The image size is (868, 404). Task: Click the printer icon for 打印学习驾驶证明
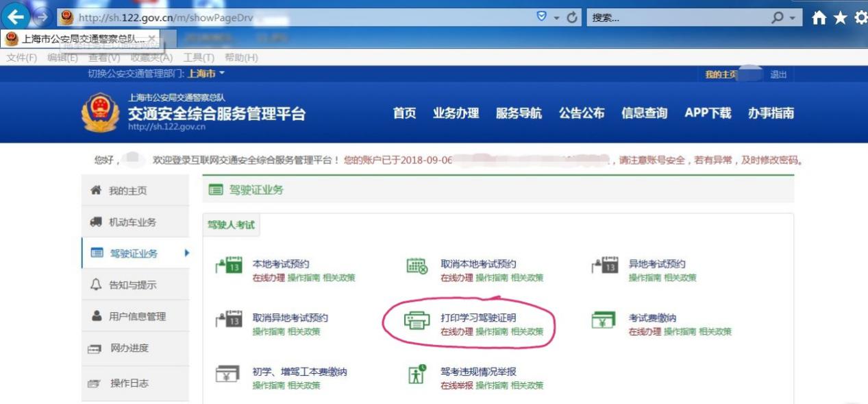click(417, 321)
